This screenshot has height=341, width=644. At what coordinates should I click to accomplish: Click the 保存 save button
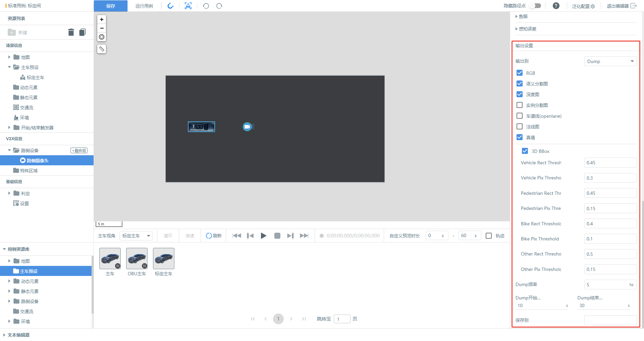[x=110, y=6]
